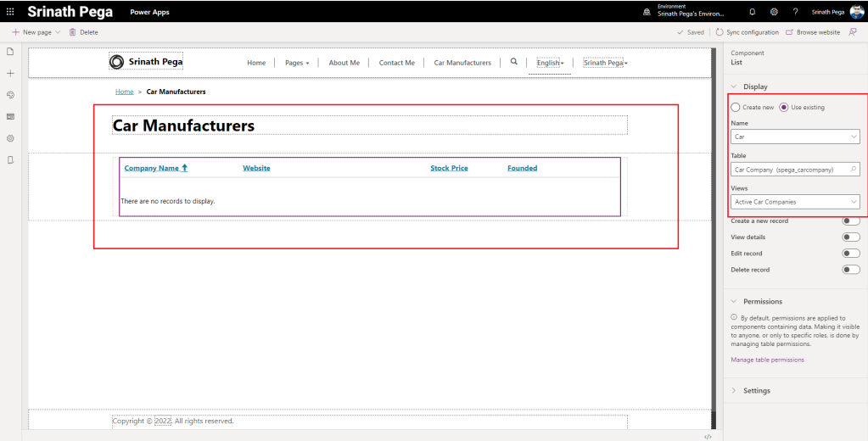Select the 'Create new' radio option
868x441 pixels.
click(x=736, y=108)
